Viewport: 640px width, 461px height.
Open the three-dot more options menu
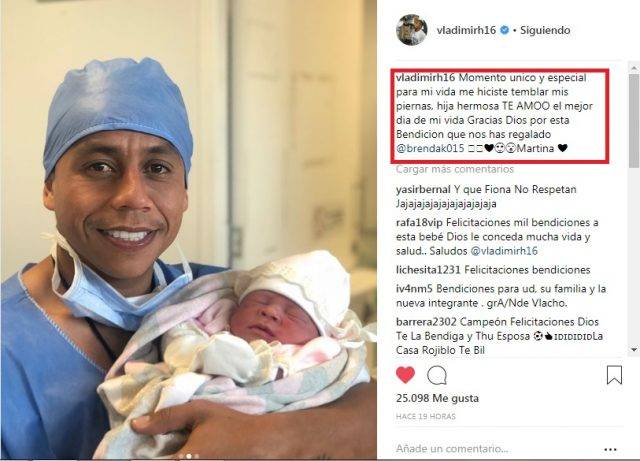click(610, 449)
